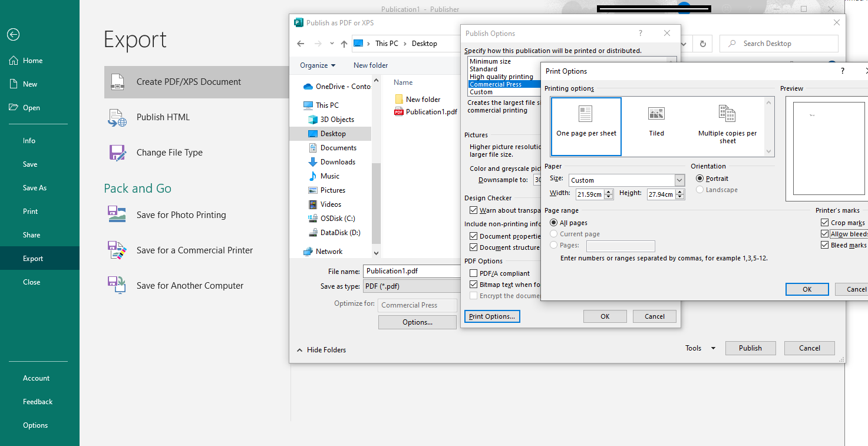The height and width of the screenshot is (446, 868).
Task: Click New folder in the dialog toolbar
Action: click(x=371, y=65)
